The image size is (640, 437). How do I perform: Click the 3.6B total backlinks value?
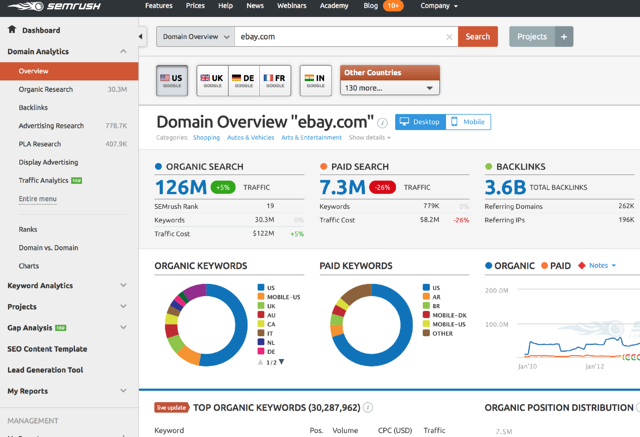(x=505, y=187)
